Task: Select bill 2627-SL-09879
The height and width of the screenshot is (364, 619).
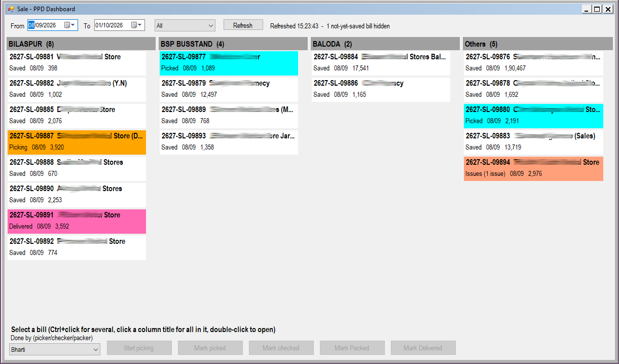Action: [x=229, y=89]
